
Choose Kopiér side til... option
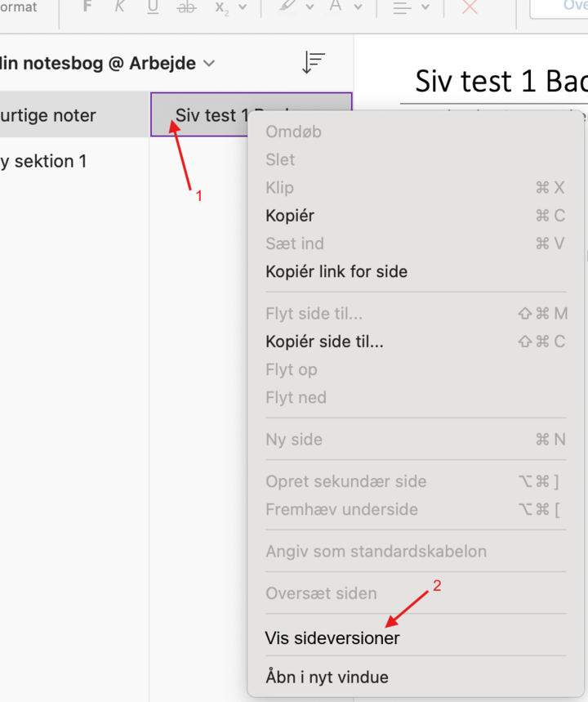324,342
